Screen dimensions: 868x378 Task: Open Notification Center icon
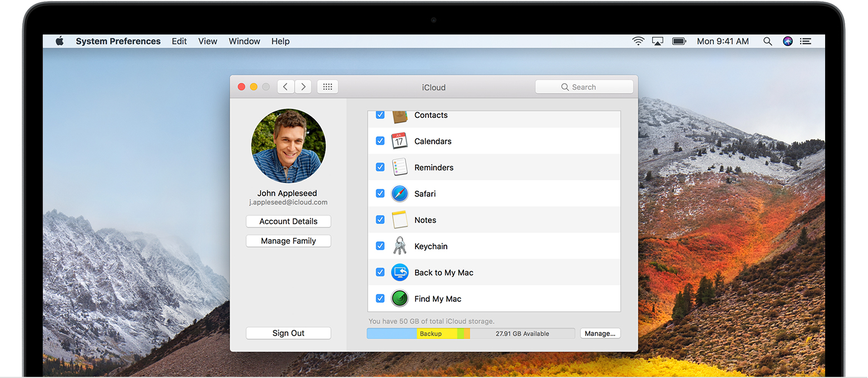pyautogui.click(x=806, y=41)
